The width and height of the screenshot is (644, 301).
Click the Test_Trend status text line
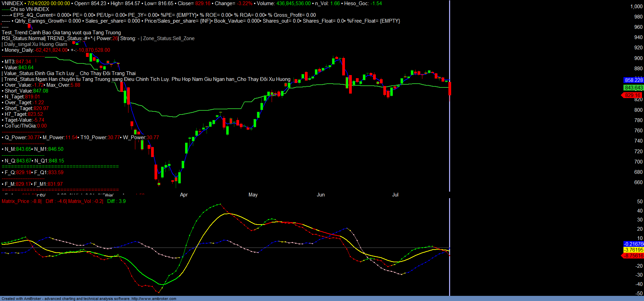pyautogui.click(x=61, y=33)
